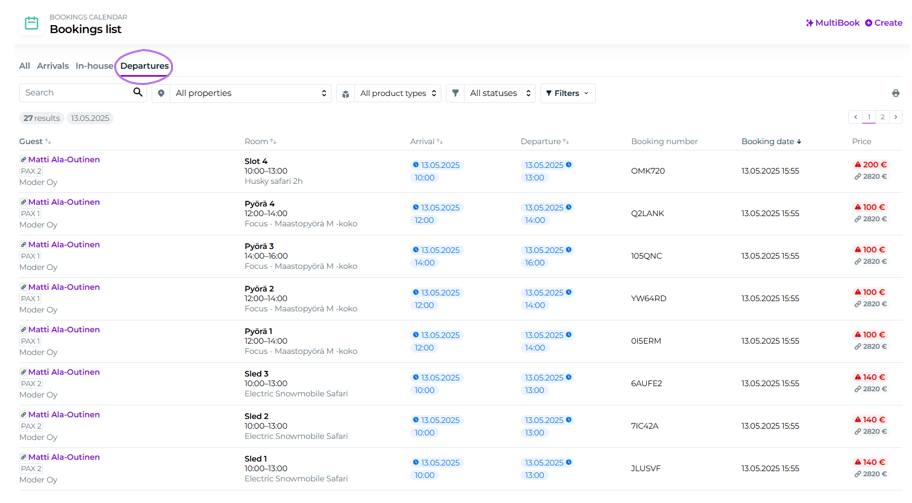
Task: Open the All product types dropdown
Action: pyautogui.click(x=398, y=93)
